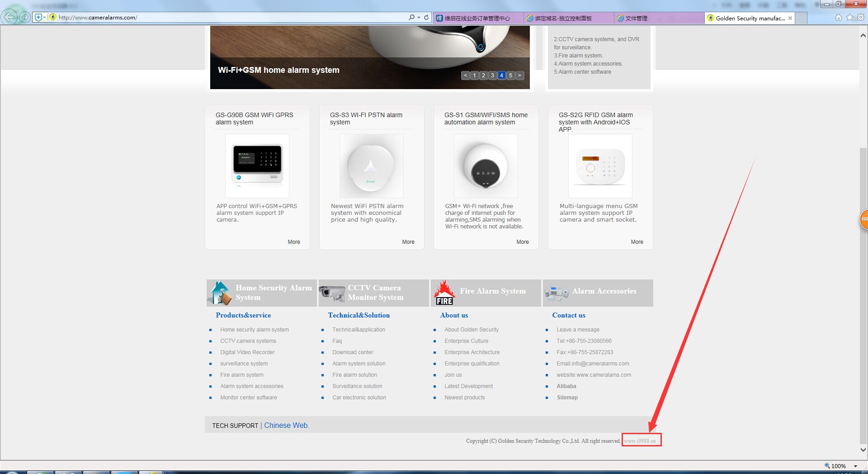
Task: Go to previous slide arrow in slideshow
Action: coord(466,76)
